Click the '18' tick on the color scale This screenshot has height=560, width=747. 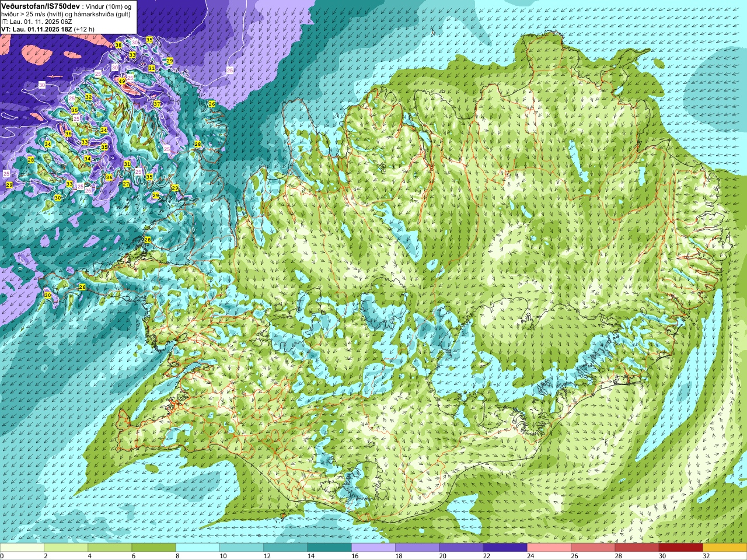pyautogui.click(x=399, y=556)
